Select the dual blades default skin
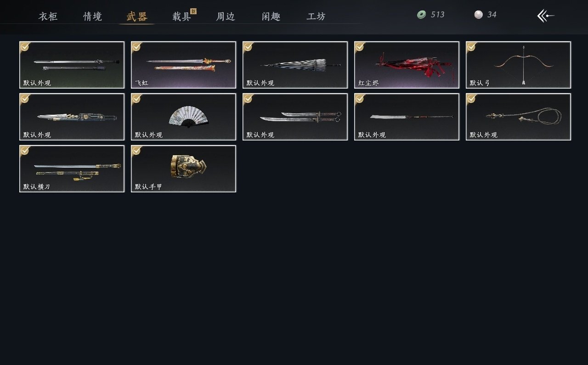This screenshot has height=365, width=588. 295,117
